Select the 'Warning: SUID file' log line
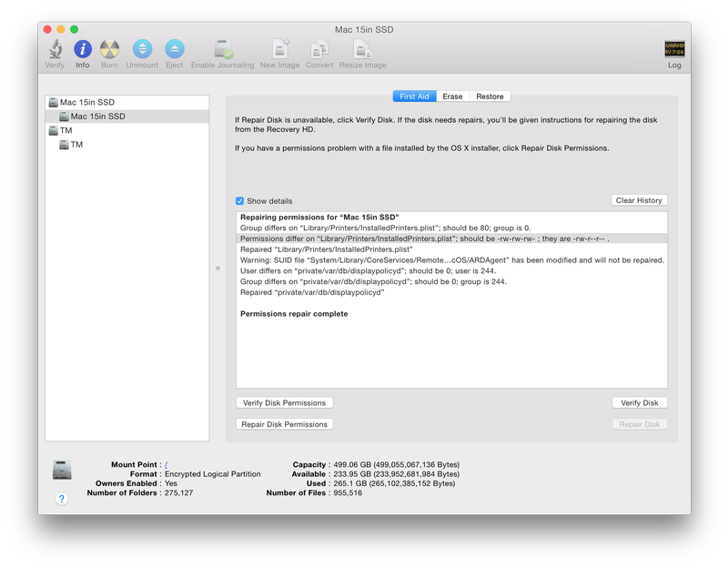 [x=451, y=260]
